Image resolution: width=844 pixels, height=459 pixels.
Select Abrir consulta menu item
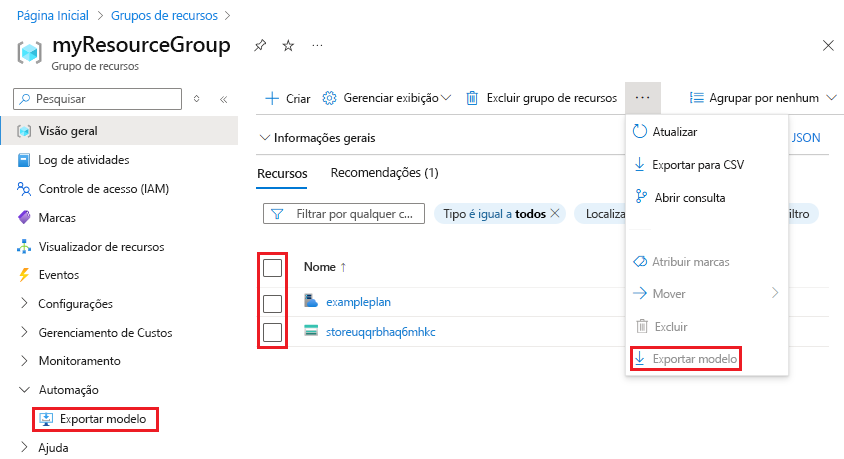[680, 197]
